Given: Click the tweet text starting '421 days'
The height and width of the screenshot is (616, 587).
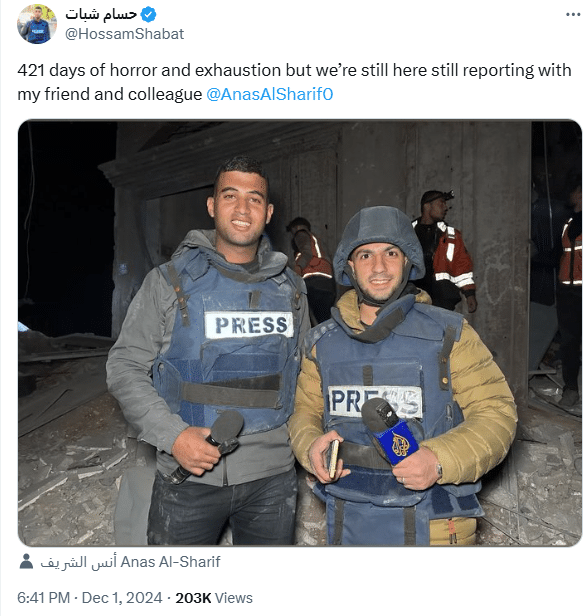Looking at the screenshot, I should tap(294, 82).
